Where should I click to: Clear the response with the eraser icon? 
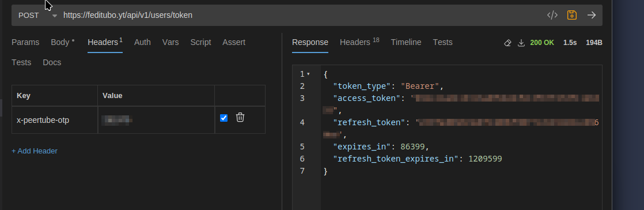point(507,43)
